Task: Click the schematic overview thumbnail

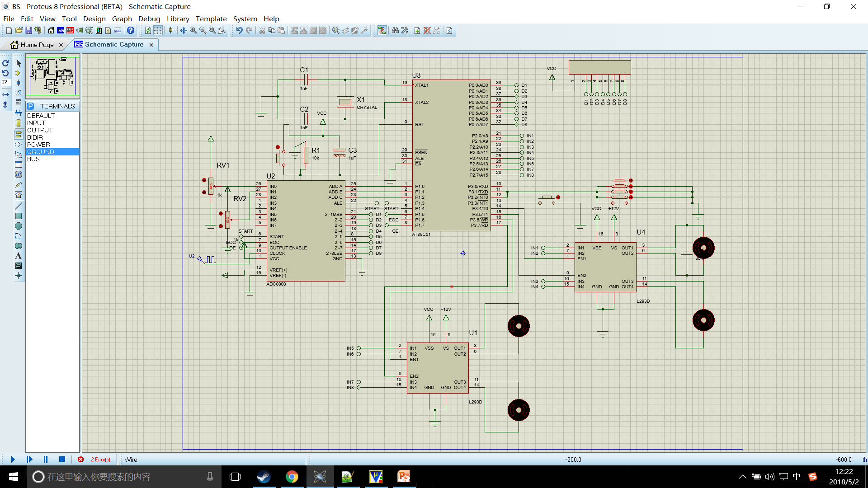Action: click(53, 75)
